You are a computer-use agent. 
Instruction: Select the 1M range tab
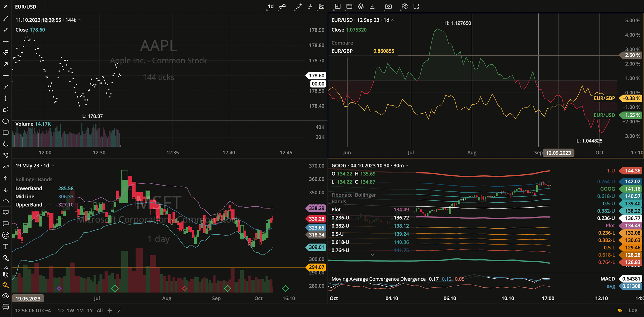(80, 311)
